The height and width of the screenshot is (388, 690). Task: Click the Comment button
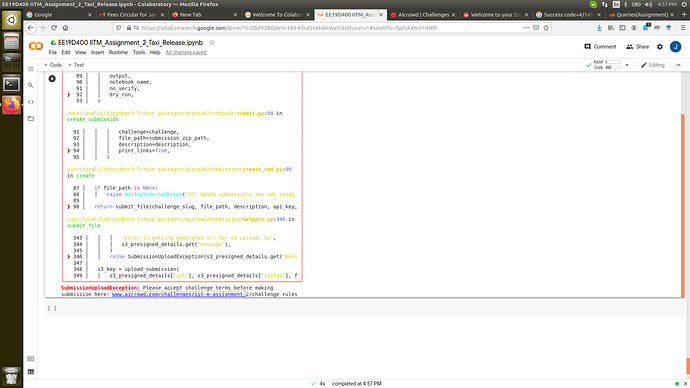(x=600, y=47)
